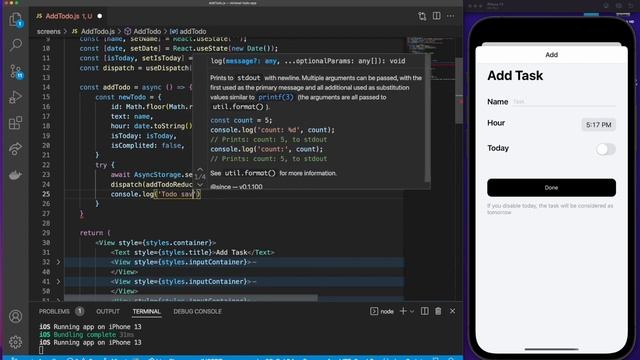This screenshot has height=360, width=640.
Task: Toggle the Today switch in simulator
Action: point(605,149)
